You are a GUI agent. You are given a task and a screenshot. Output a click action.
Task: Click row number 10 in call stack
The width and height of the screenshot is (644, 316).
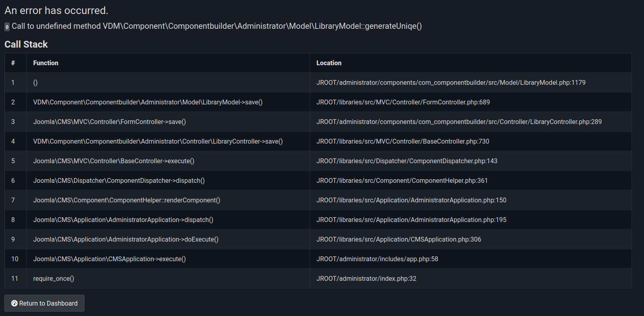tap(15, 259)
